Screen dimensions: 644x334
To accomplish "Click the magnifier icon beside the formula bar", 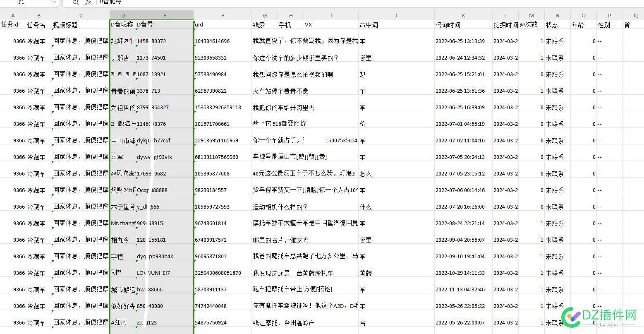I will coord(75,2).
